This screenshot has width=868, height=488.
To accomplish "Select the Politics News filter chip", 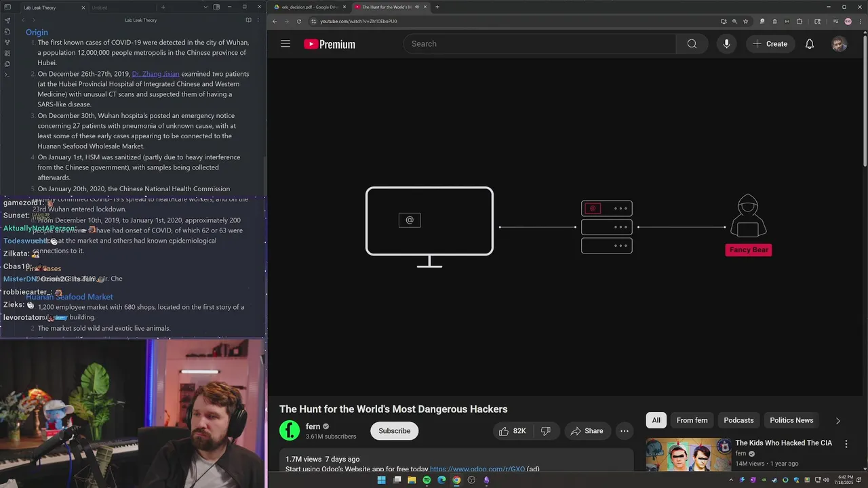I will coord(791,420).
